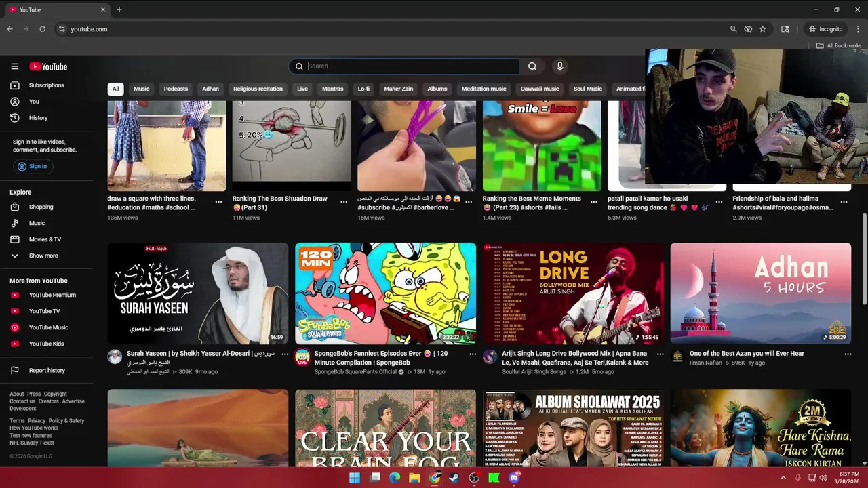Click third-party cookies eye icon
868x488 pixels.
click(748, 29)
